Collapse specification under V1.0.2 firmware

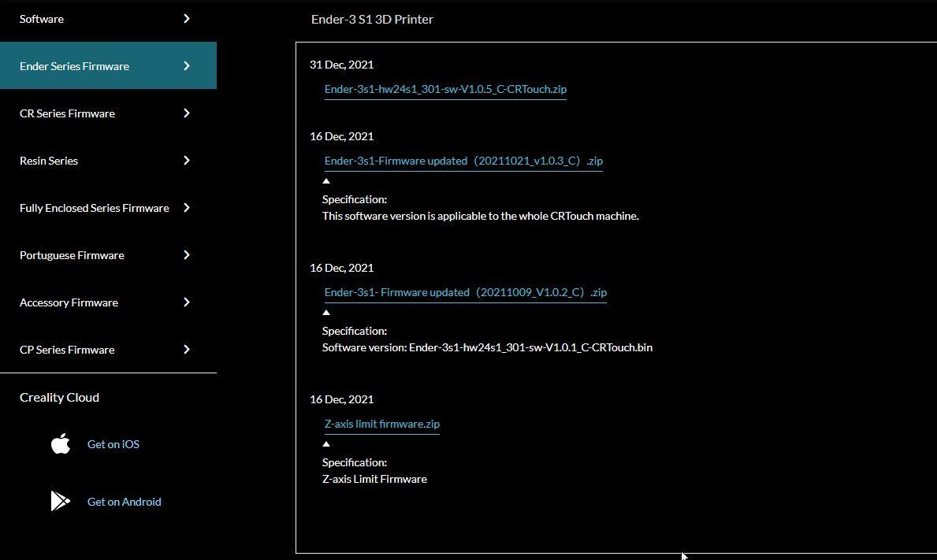tap(326, 312)
